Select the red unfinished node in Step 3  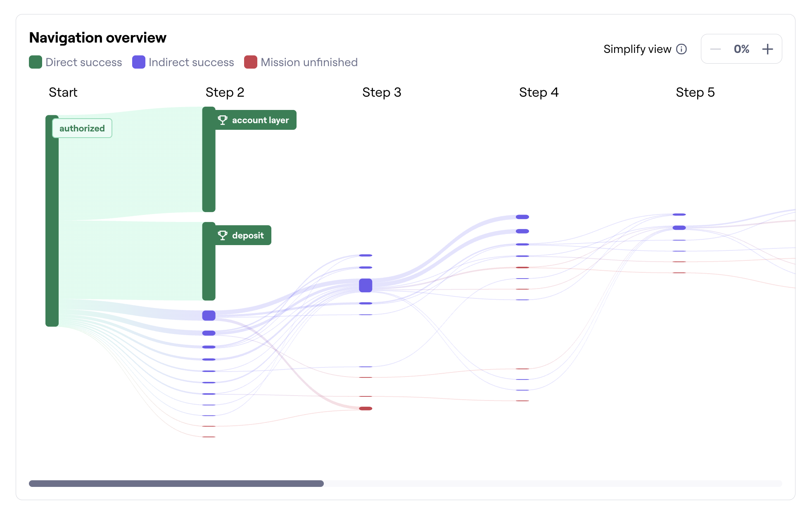366,408
